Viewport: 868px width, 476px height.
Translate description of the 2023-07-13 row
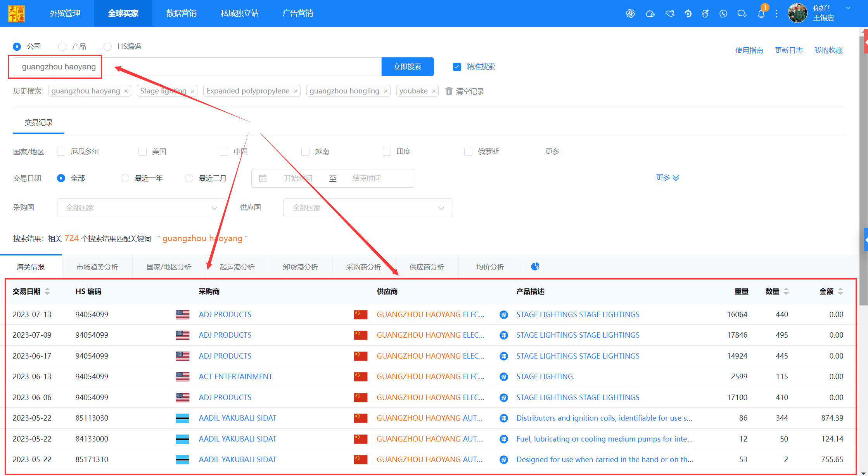point(503,314)
